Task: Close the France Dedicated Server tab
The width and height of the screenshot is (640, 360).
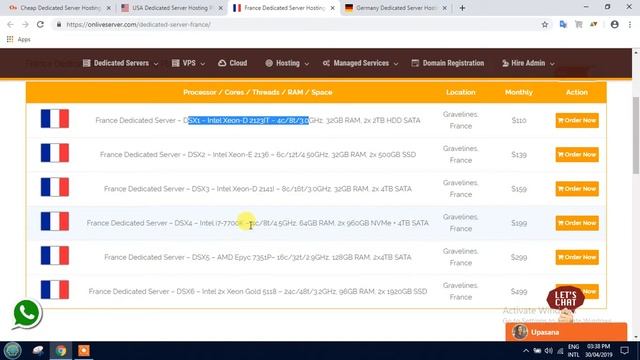Action: 332,8
